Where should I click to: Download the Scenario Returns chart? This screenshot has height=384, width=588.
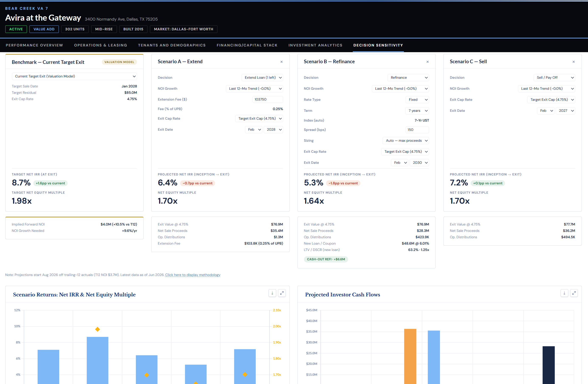(272, 293)
